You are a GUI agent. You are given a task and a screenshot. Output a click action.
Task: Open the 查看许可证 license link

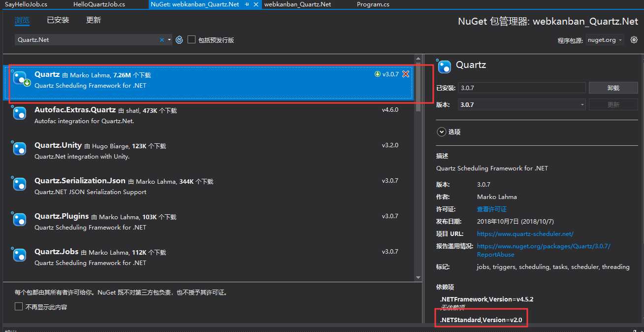pos(492,209)
